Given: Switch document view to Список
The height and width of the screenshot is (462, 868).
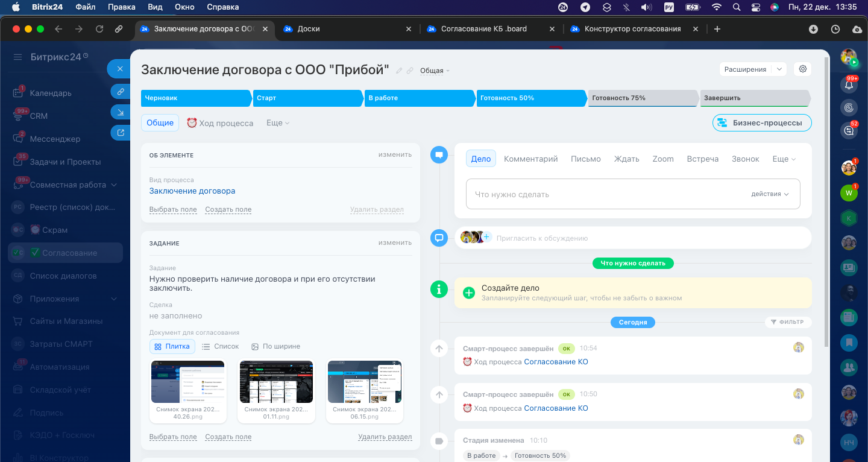Looking at the screenshot, I should pyautogui.click(x=220, y=346).
